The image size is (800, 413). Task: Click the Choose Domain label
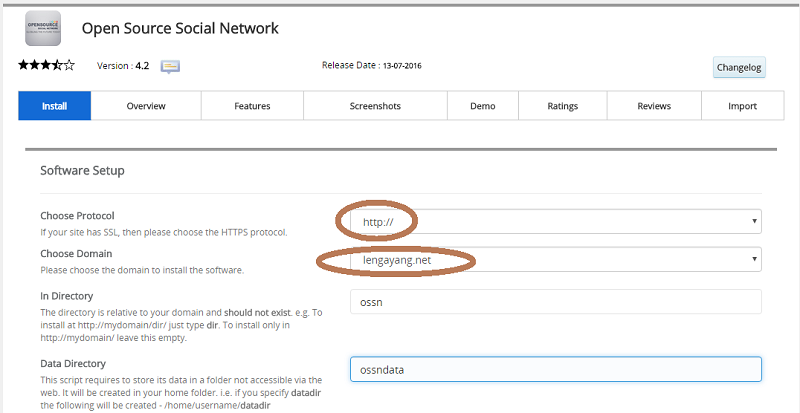point(76,253)
